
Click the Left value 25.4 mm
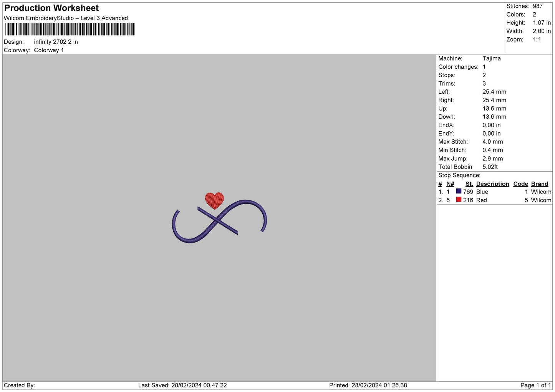click(494, 92)
